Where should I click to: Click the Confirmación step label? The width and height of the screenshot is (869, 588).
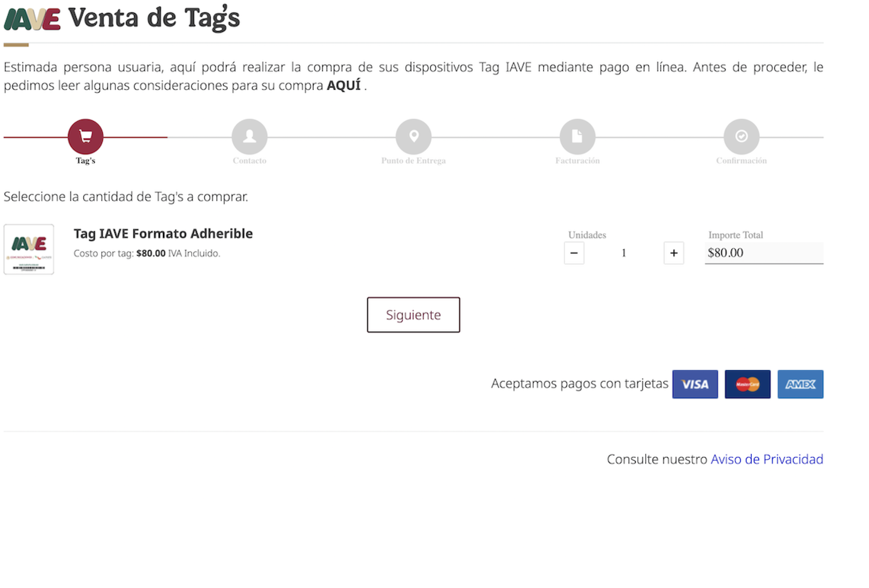[x=742, y=161]
